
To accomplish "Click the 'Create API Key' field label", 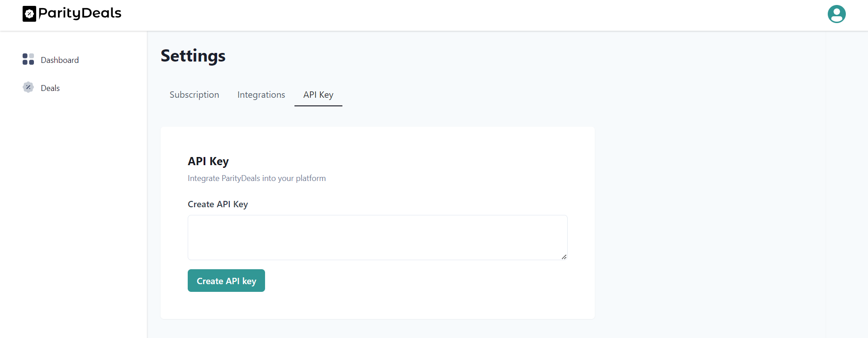I will pyautogui.click(x=218, y=204).
